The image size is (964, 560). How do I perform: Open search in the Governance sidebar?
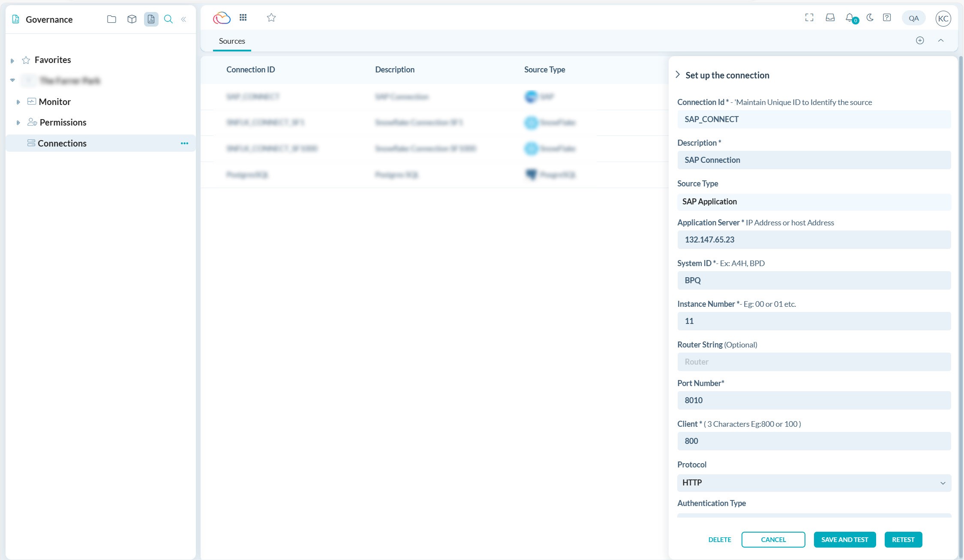coord(168,19)
